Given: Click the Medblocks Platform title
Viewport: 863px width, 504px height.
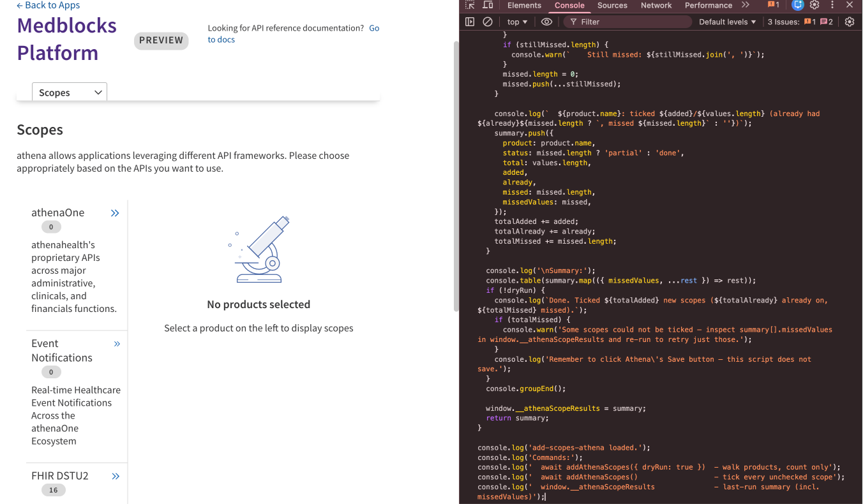Looking at the screenshot, I should coord(66,39).
